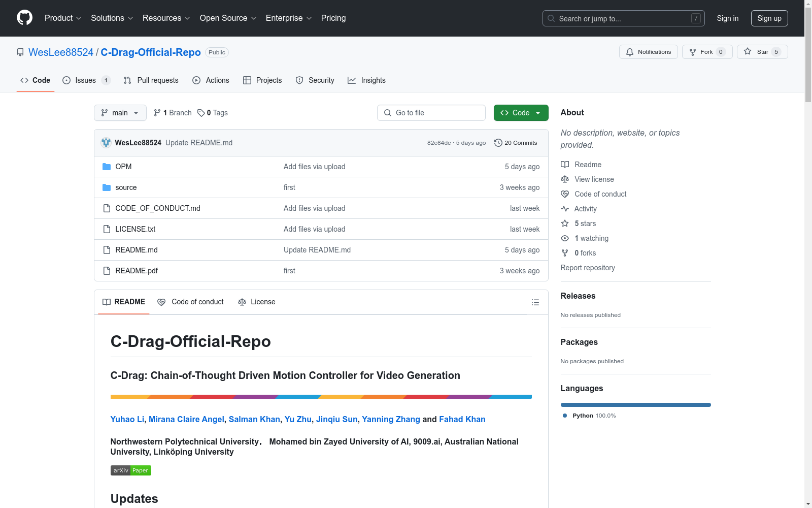The image size is (812, 508).
Task: Click the README.pdf file icon
Action: tap(107, 271)
